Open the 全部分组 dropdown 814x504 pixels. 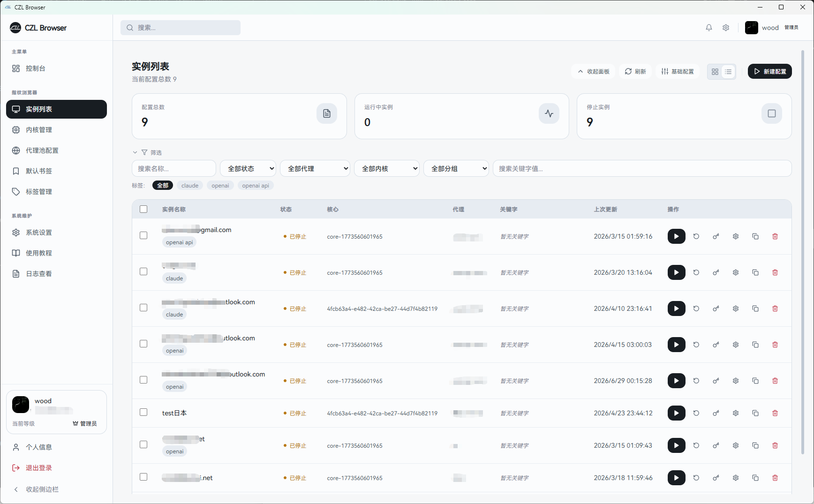click(x=456, y=168)
